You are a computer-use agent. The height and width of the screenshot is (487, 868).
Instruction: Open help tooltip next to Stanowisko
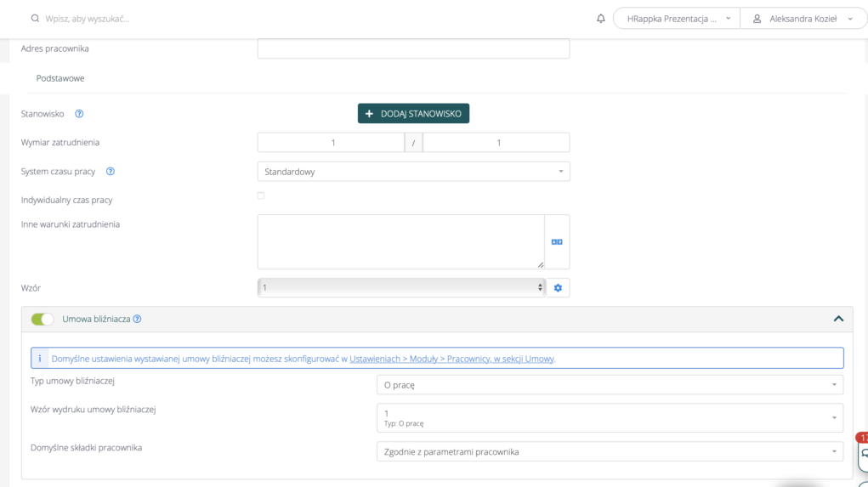click(79, 114)
